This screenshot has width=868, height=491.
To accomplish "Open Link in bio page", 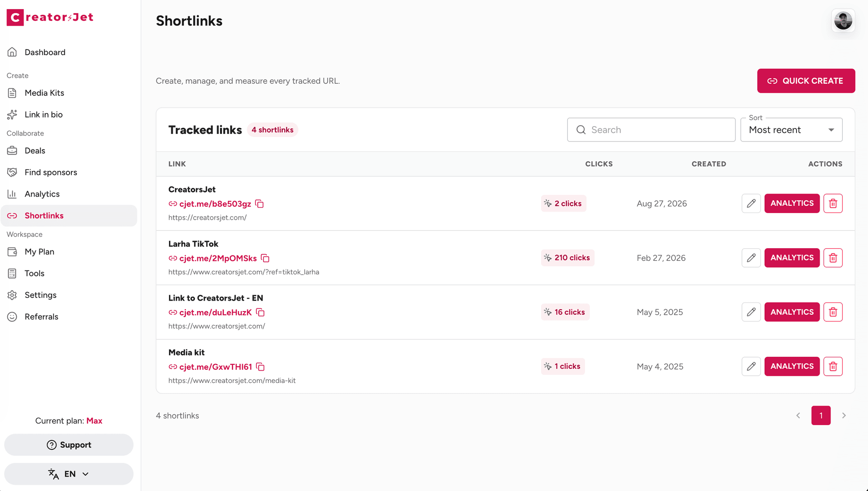I will [69, 114].
